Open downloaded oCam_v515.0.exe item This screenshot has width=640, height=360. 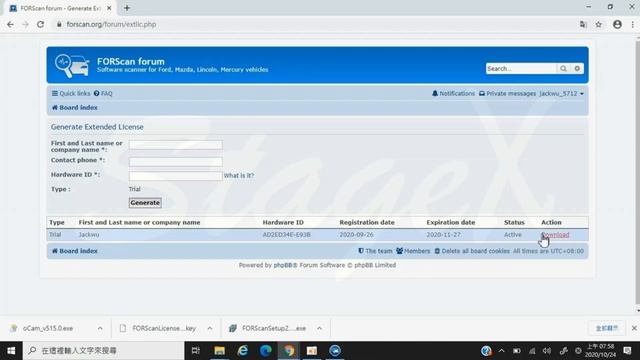click(x=48, y=328)
